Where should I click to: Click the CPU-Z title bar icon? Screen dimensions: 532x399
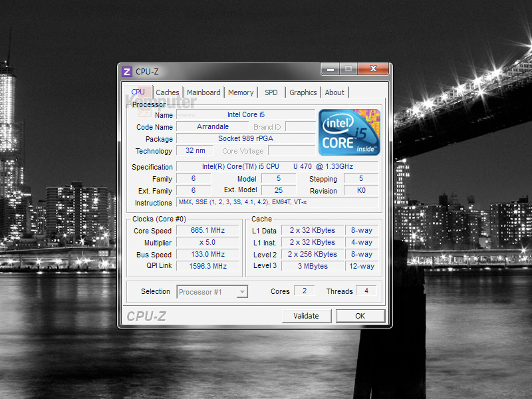[126, 72]
